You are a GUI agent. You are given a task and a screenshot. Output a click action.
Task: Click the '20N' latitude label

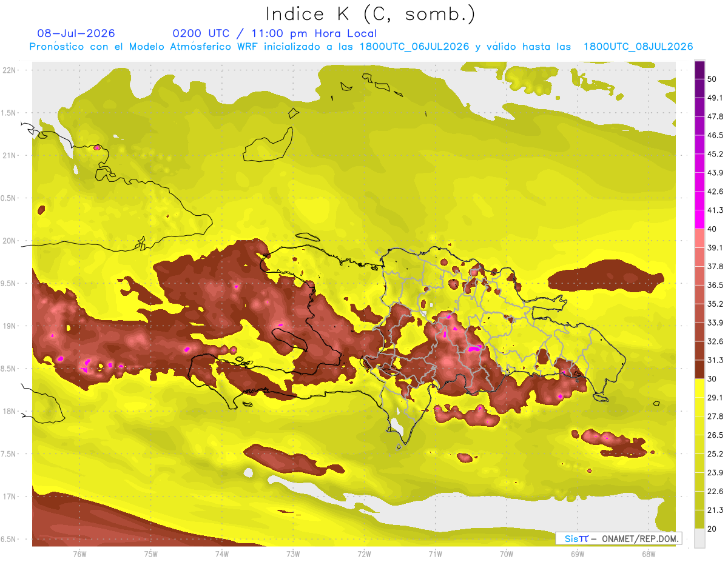pyautogui.click(x=10, y=241)
